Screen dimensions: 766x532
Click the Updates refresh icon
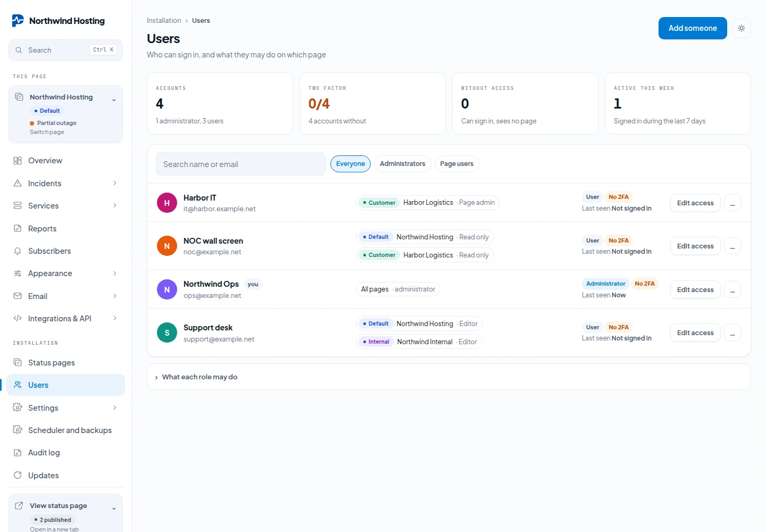point(18,475)
